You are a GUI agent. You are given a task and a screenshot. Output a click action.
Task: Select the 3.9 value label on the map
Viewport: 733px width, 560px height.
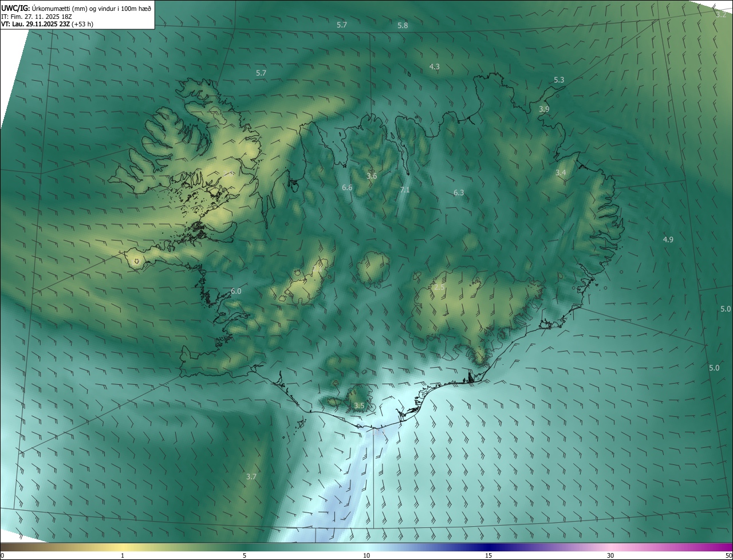(x=544, y=109)
